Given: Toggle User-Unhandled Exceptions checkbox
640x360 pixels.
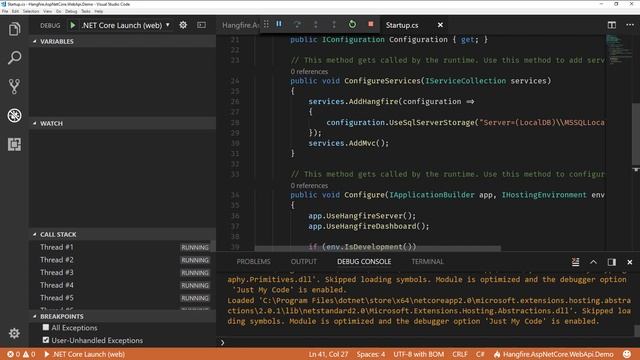Looking at the screenshot, I should 46,340.
